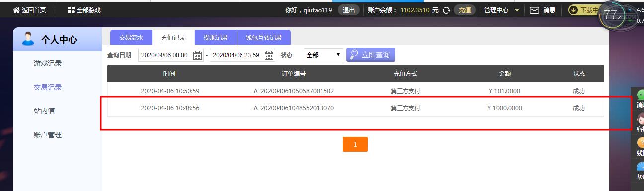Click the start date field 2020/04/06 00:00
644x191 pixels.
[170, 55]
